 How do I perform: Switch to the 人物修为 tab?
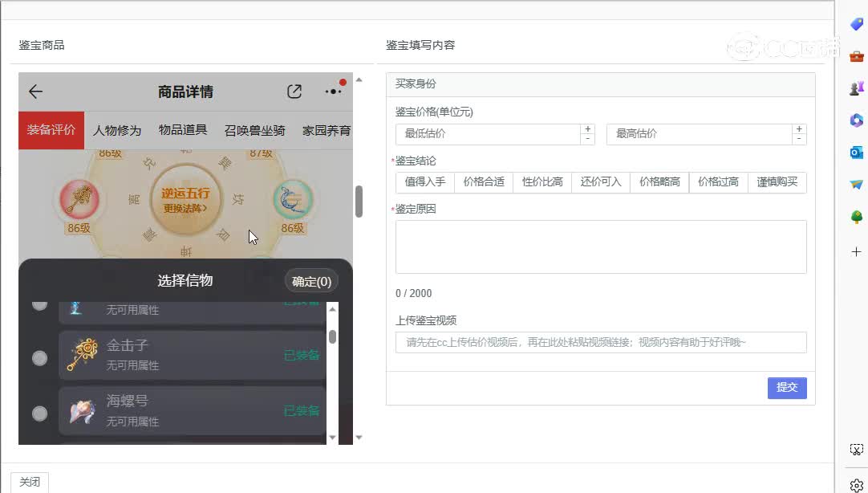117,130
